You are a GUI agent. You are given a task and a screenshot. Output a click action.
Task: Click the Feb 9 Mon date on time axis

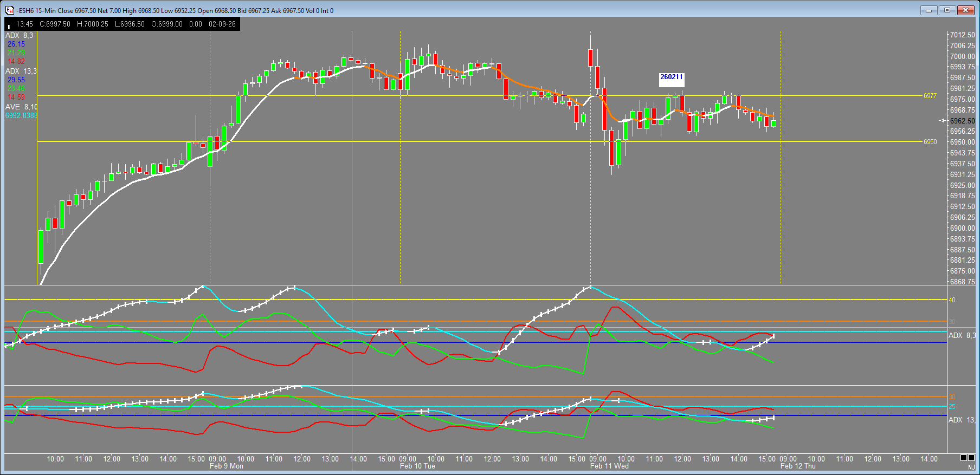pyautogui.click(x=226, y=466)
